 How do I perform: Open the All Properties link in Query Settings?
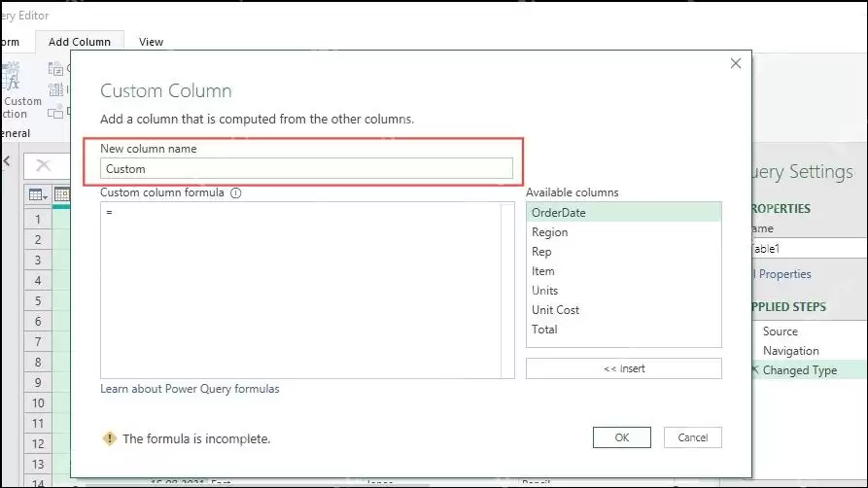pos(782,273)
